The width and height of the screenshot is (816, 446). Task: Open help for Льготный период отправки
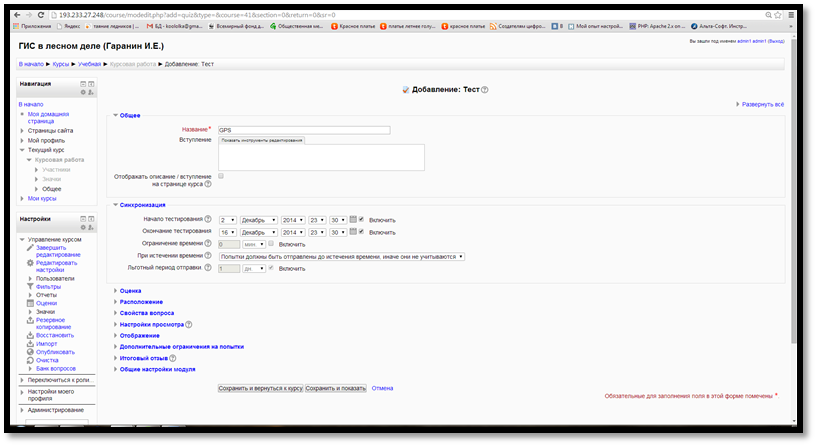click(208, 267)
